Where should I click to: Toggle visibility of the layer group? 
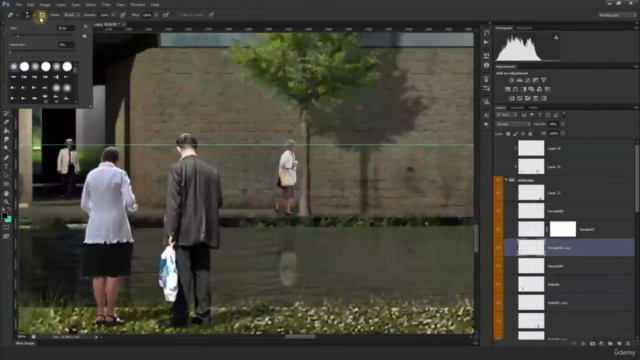coord(498,180)
